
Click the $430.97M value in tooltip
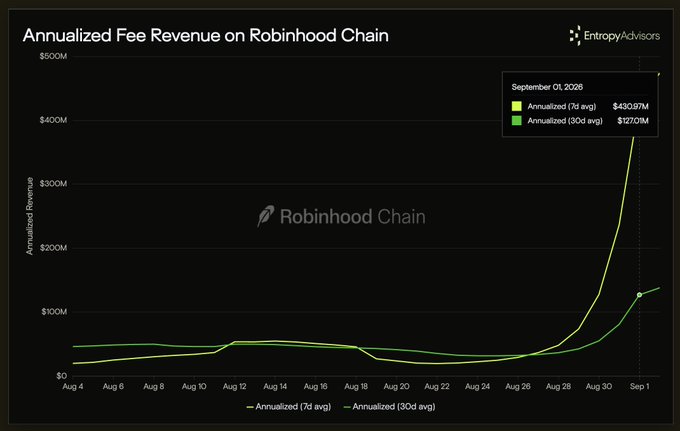631,106
